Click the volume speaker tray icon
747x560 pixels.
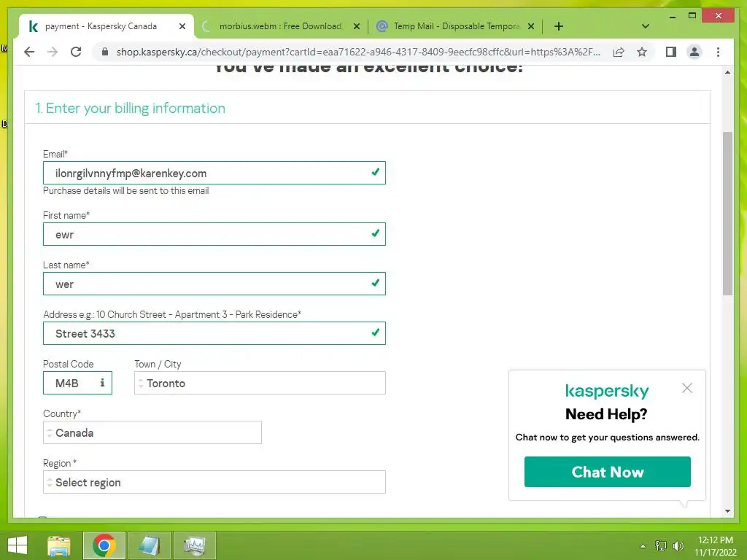678,546
